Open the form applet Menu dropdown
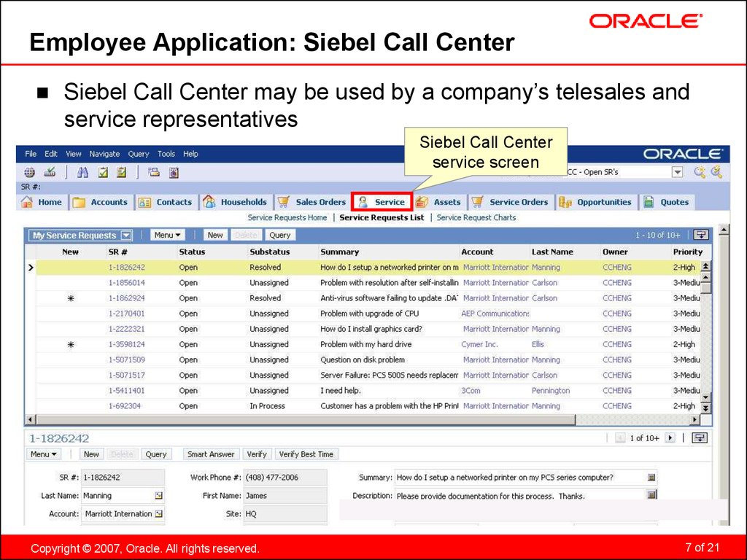Screen dimensions: 747x560 point(43,454)
